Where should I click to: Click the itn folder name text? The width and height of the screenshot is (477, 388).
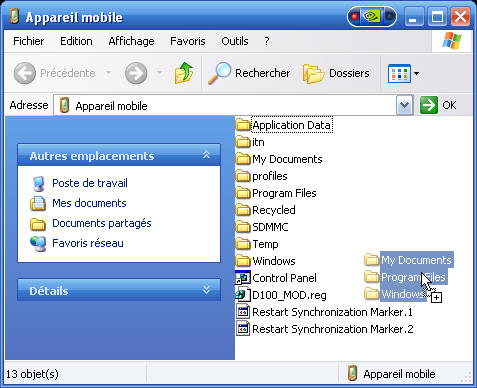(258, 142)
